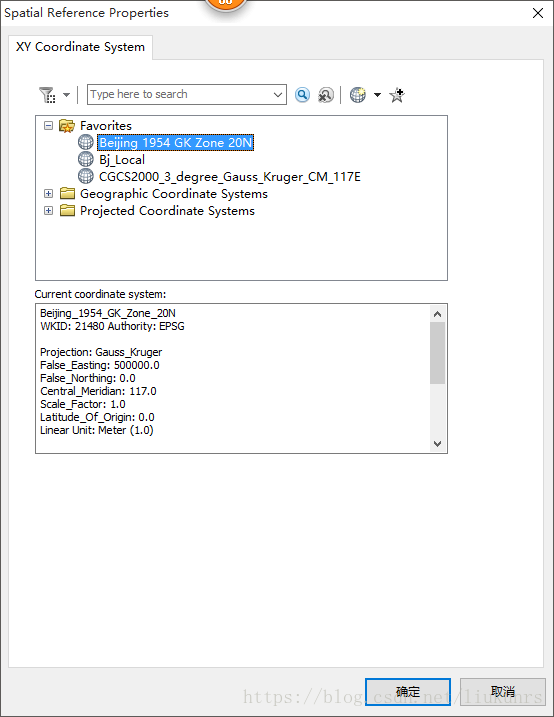This screenshot has width=554, height=717.
Task: Click the 'Latitude_Of_Origin: 0.0' line
Action: click(97, 417)
